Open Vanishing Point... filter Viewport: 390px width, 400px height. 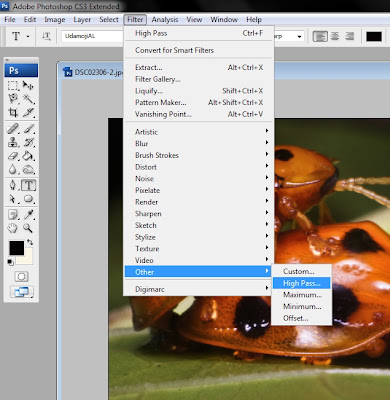click(x=199, y=114)
